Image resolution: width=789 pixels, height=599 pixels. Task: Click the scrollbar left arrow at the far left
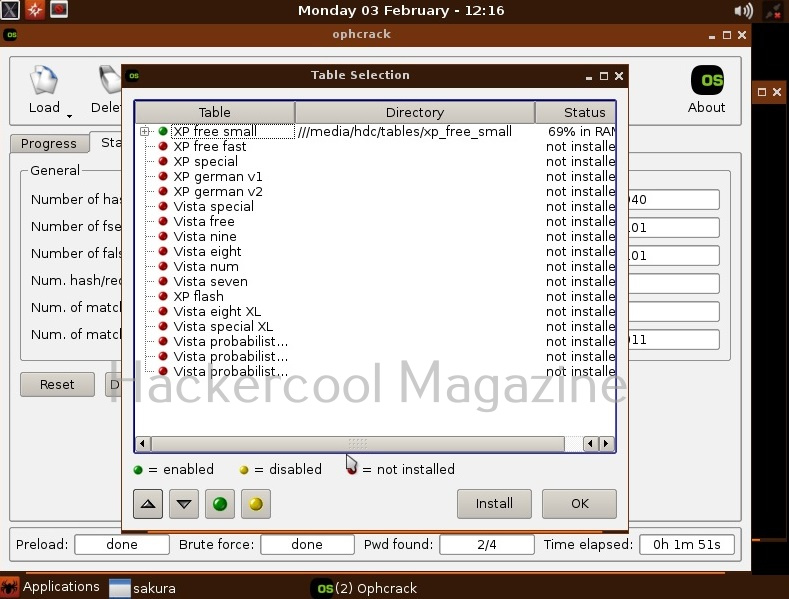click(x=142, y=443)
